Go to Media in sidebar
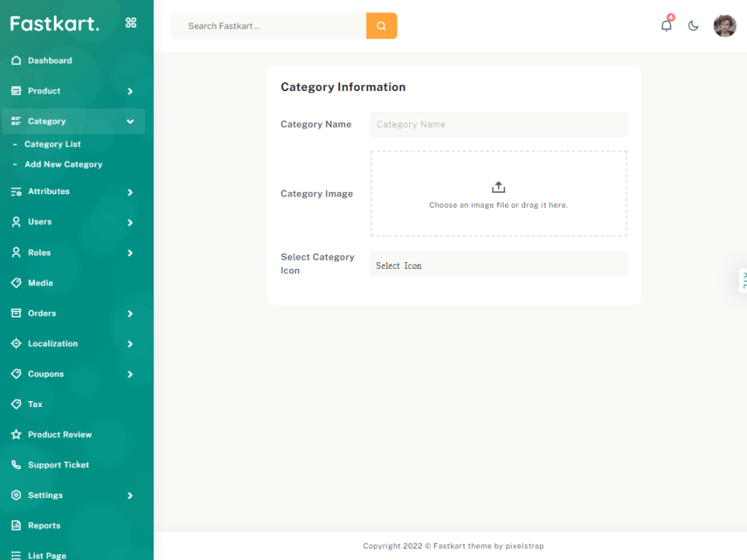Image resolution: width=747 pixels, height=560 pixels. click(40, 283)
